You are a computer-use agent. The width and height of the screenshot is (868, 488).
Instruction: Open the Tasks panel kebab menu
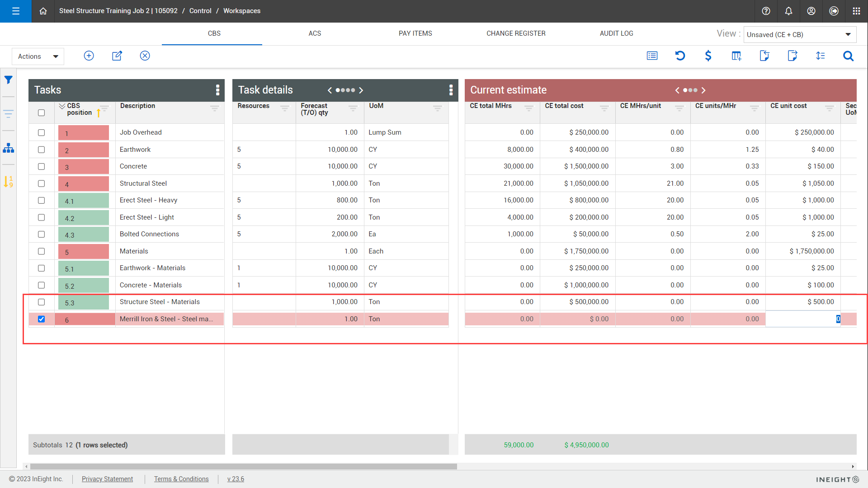218,90
